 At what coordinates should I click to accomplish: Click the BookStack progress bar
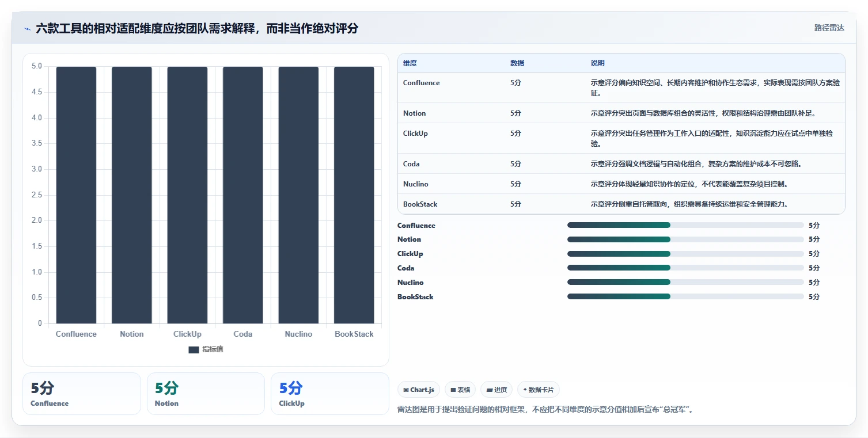pyautogui.click(x=685, y=296)
